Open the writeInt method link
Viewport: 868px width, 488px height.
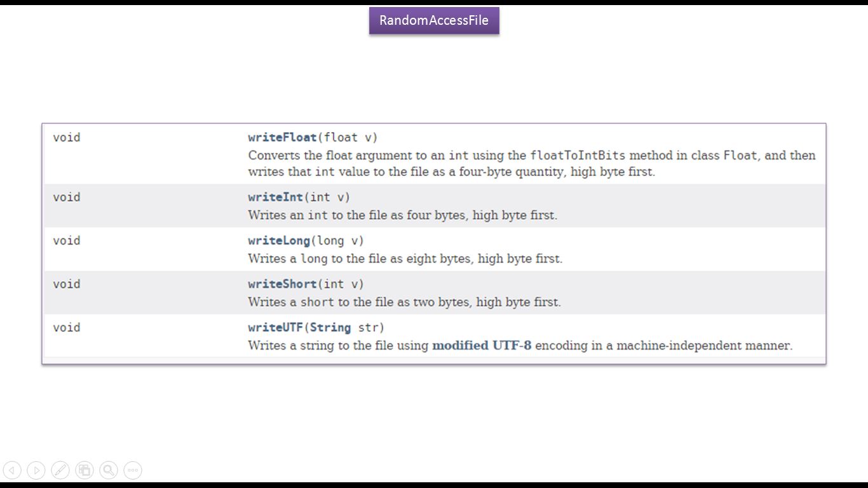[x=275, y=197]
